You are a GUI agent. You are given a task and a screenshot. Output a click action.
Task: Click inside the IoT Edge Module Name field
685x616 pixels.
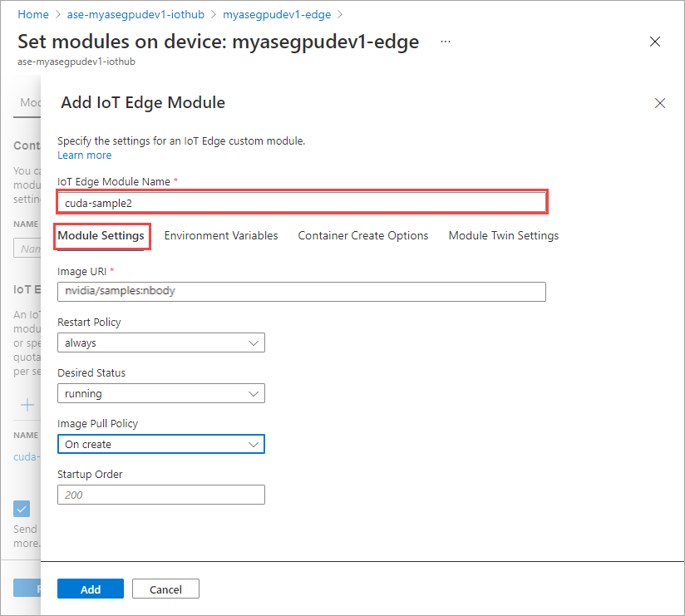click(302, 201)
